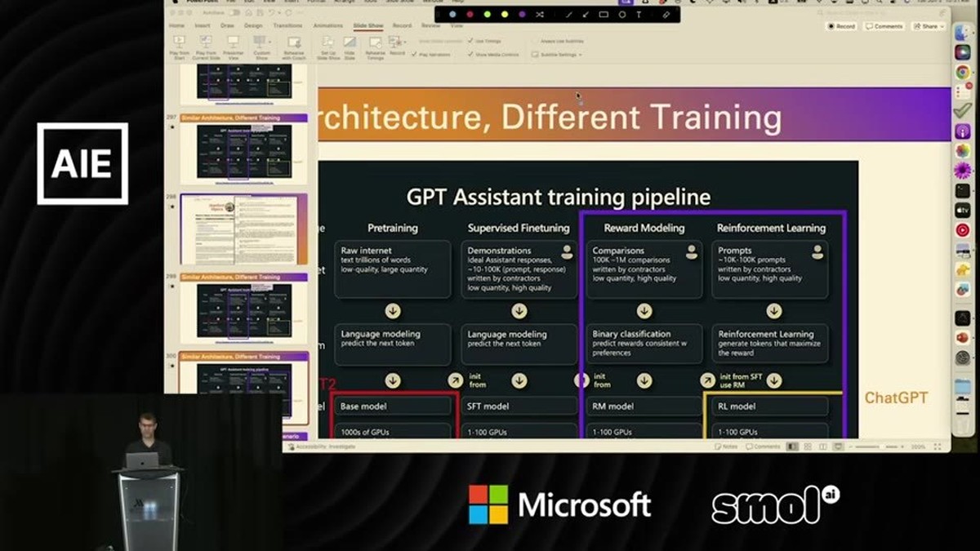980x551 pixels.
Task: Start Rehearse Timings
Action: 375,47
